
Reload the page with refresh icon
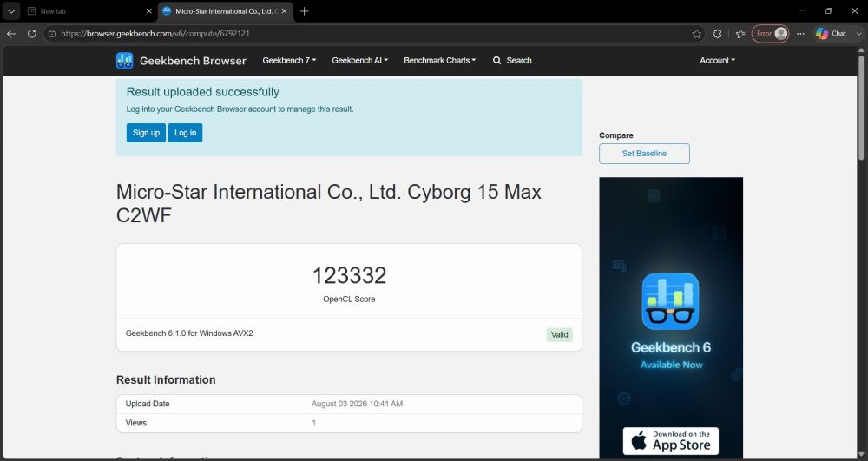31,34
